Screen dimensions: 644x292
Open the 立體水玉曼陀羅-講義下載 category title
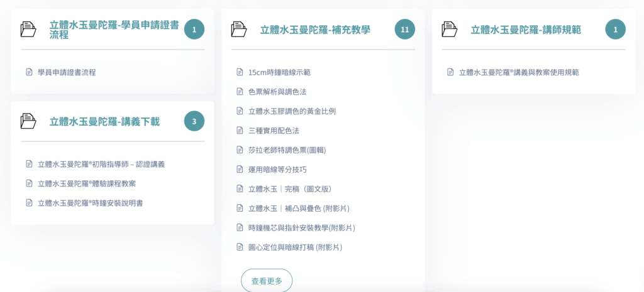104,122
